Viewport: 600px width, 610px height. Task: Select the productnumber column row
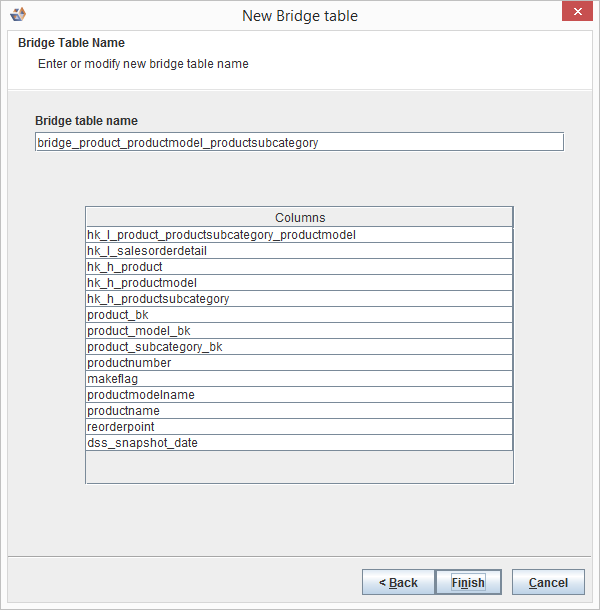point(299,363)
